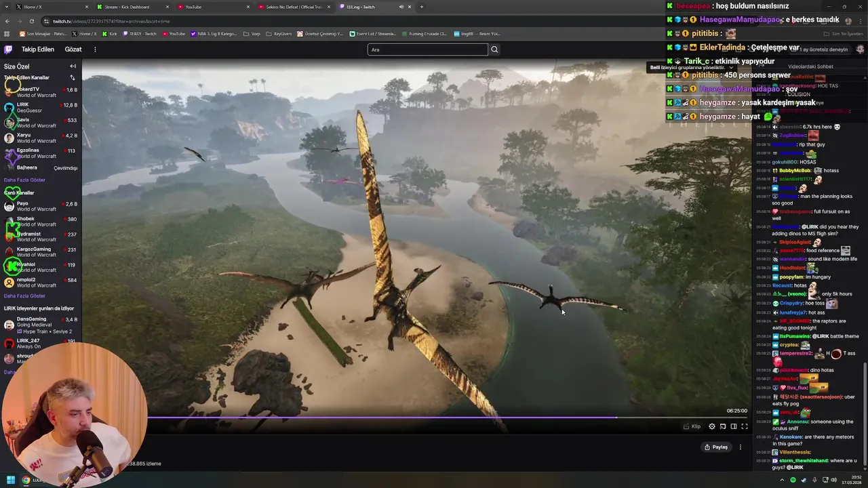Open the TEASY - Twitch bookmark
The height and width of the screenshot is (488, 868).
(140, 34)
